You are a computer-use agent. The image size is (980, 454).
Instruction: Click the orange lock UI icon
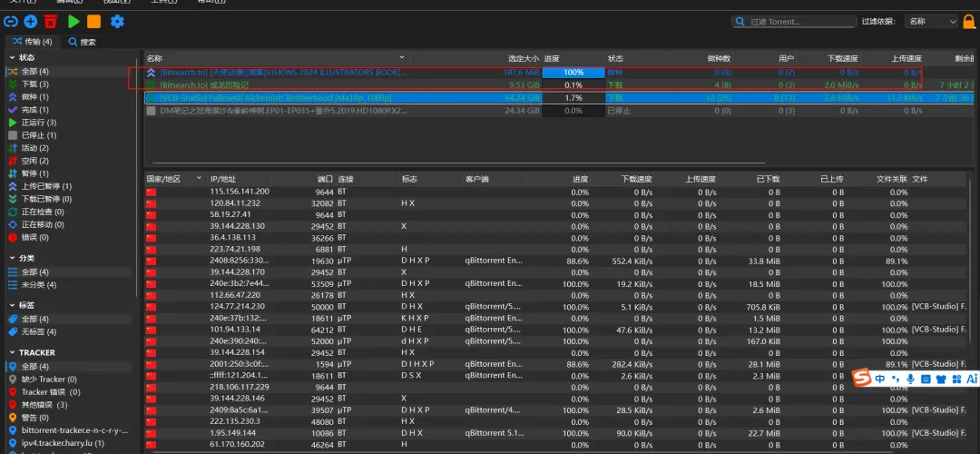pos(969,21)
